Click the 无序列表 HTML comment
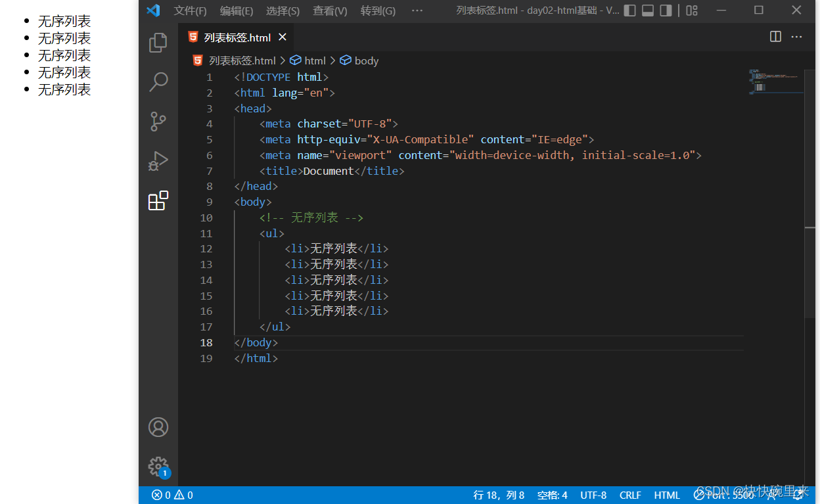 [311, 218]
